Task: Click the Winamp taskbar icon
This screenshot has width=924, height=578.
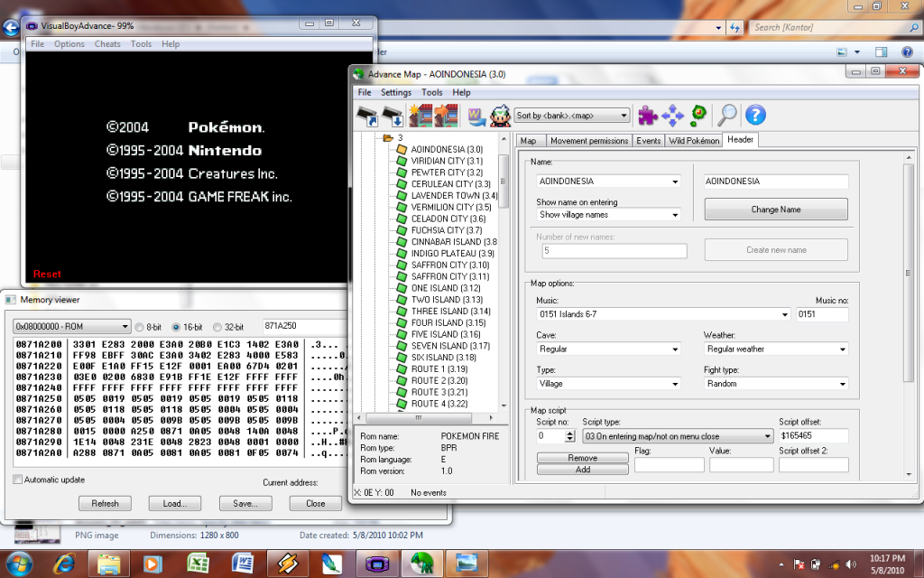Action: coord(288,564)
